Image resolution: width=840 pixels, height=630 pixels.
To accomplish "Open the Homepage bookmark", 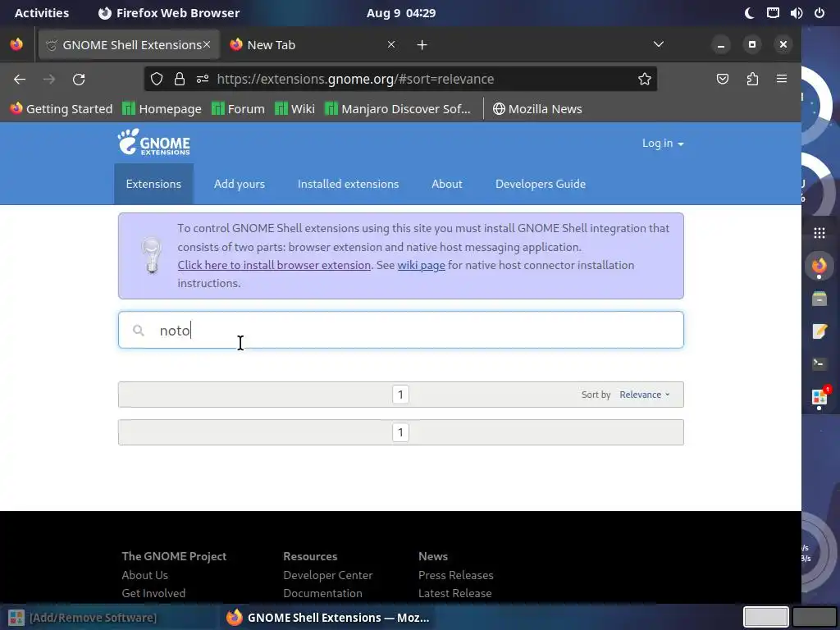I will [x=162, y=109].
